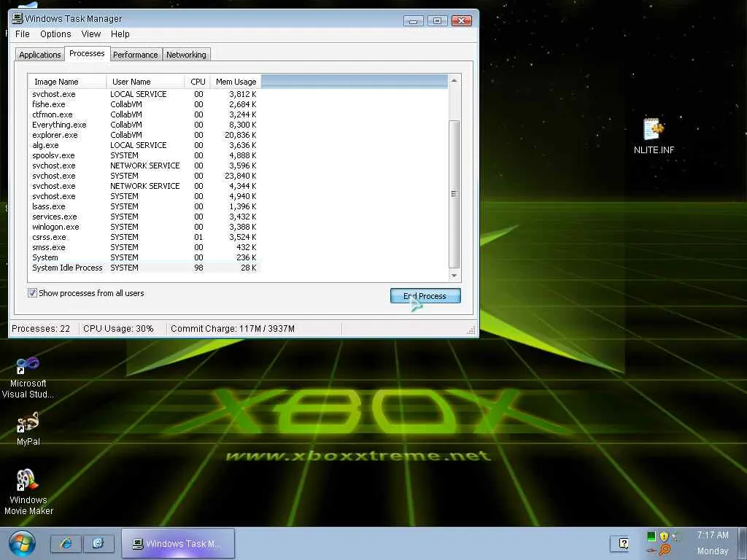Click the second quick launch icon beside Internet Explorer
747x560 pixels.
coord(98,543)
